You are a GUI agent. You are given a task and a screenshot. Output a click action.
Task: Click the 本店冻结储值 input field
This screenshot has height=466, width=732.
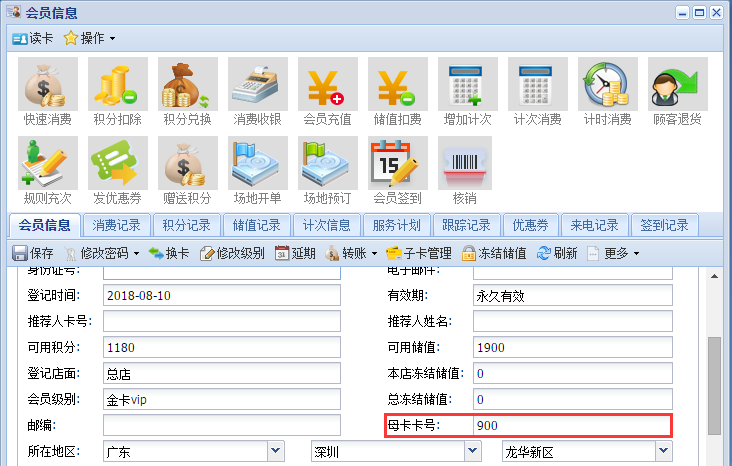[x=573, y=374]
